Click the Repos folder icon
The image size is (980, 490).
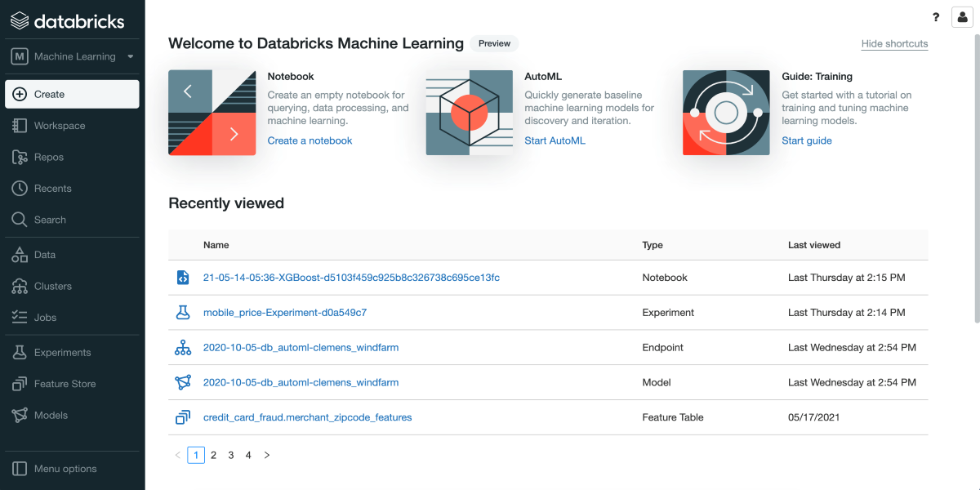point(20,157)
